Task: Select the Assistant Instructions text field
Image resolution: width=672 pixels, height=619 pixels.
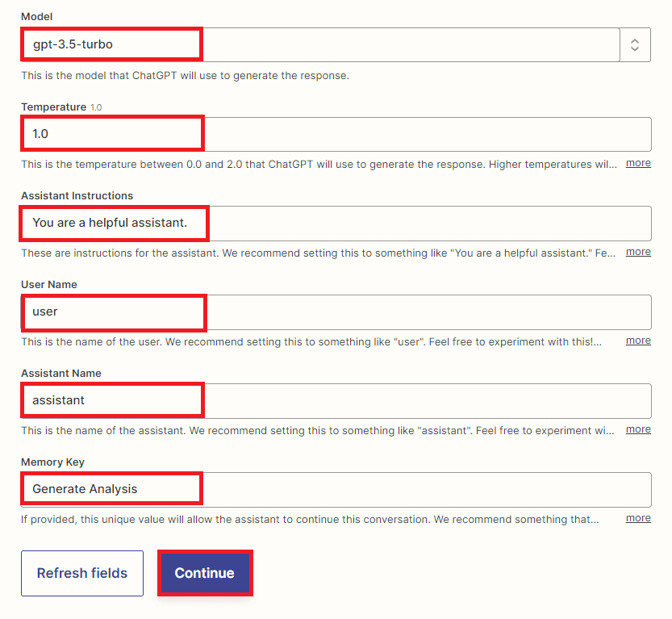Action: pyautogui.click(x=113, y=223)
